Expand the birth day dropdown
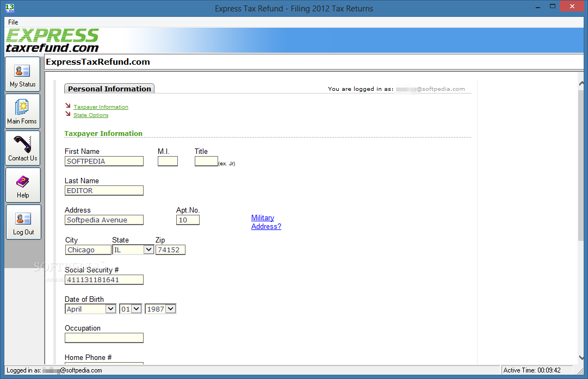588x379 pixels. pos(136,309)
